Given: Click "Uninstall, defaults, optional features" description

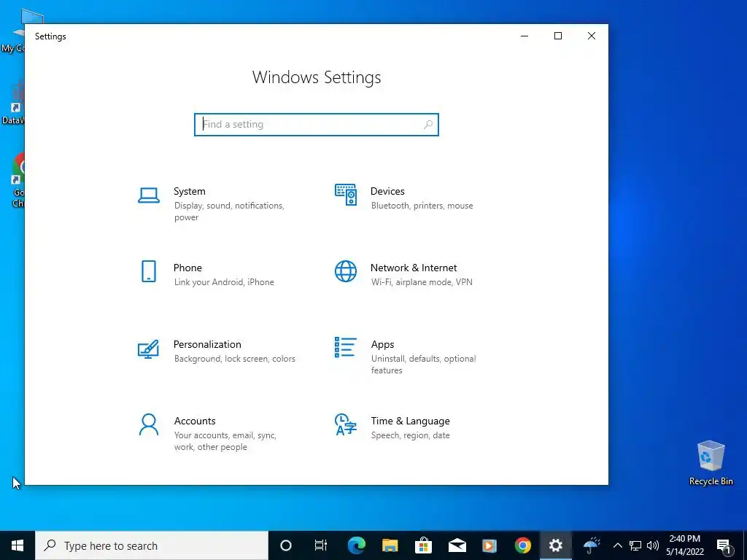Looking at the screenshot, I should tap(424, 365).
